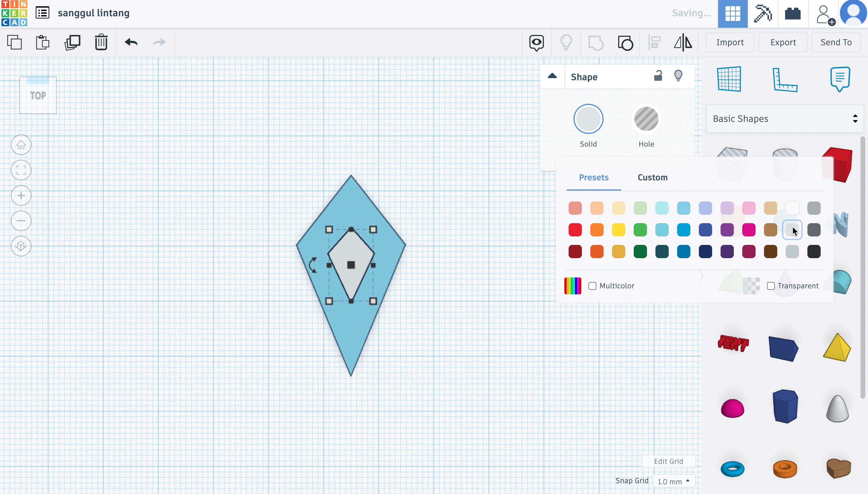Viewport: 868px width, 494px height.
Task: Undo the last action
Action: click(x=131, y=42)
